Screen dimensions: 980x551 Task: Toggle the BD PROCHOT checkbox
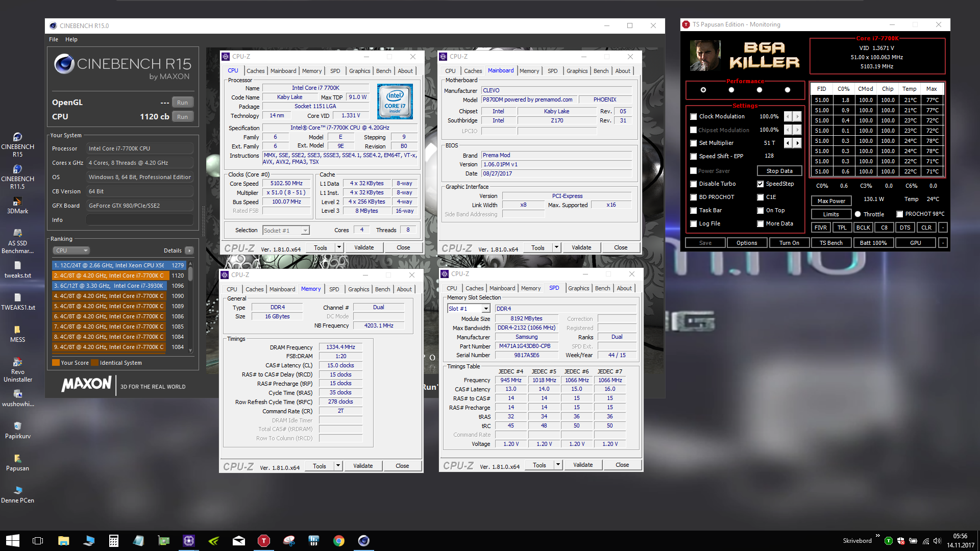[694, 197]
